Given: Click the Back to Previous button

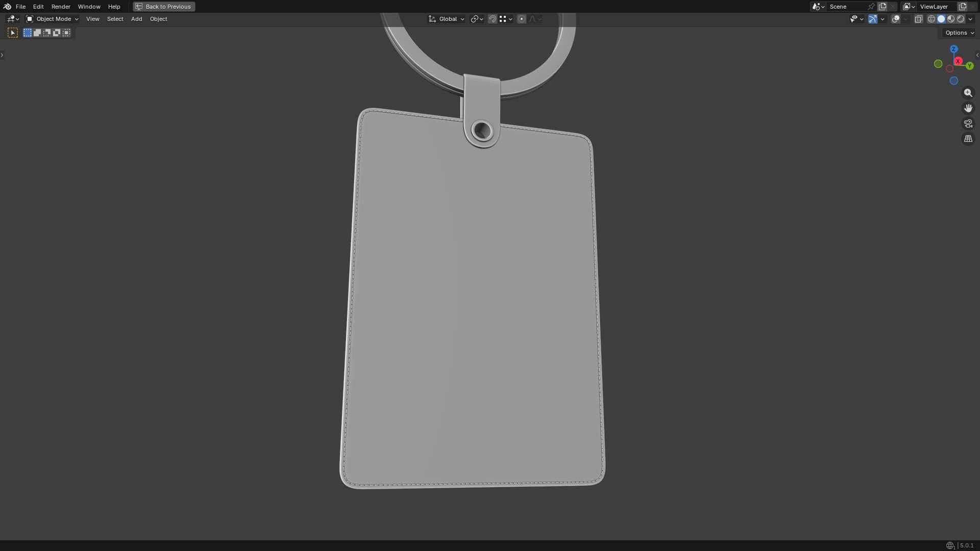Looking at the screenshot, I should (x=164, y=7).
